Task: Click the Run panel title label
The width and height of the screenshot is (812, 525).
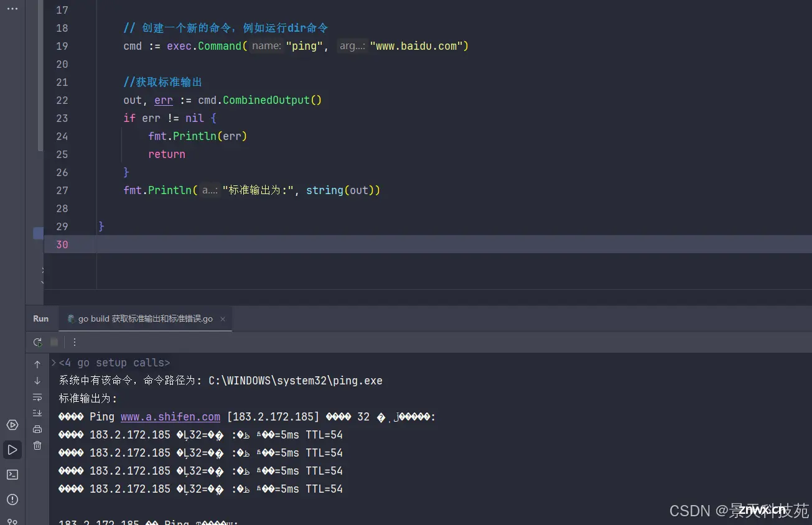Action: [41, 318]
